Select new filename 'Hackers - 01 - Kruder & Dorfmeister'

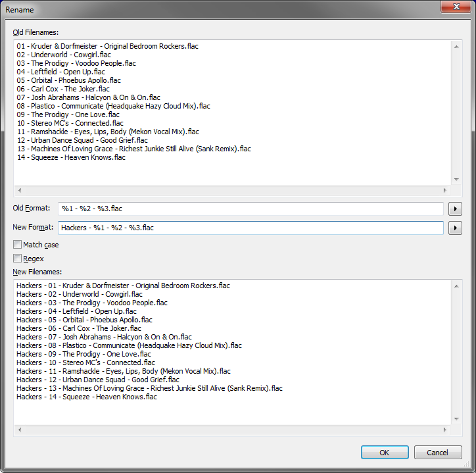[x=123, y=286]
